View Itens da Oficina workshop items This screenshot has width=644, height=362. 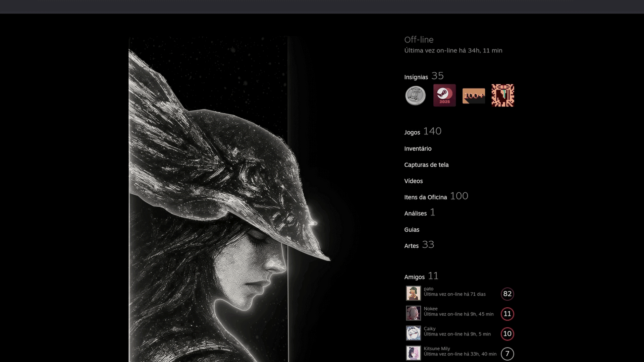pos(425,197)
